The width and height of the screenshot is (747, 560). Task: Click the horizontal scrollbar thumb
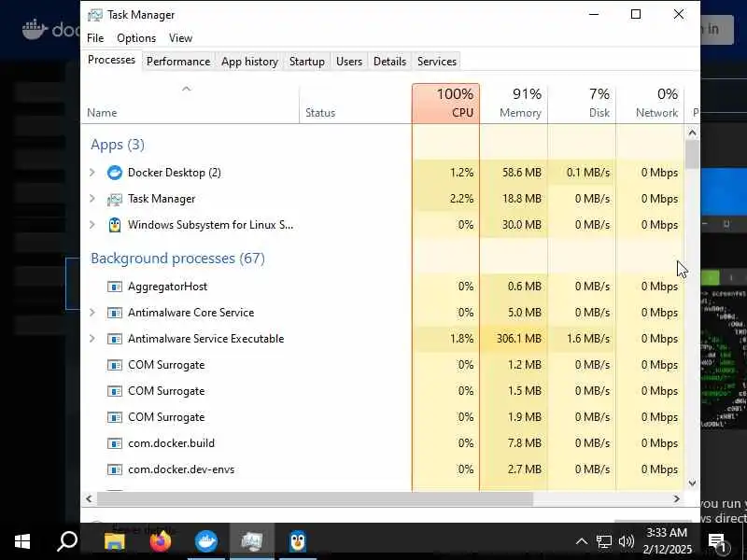(x=315, y=498)
